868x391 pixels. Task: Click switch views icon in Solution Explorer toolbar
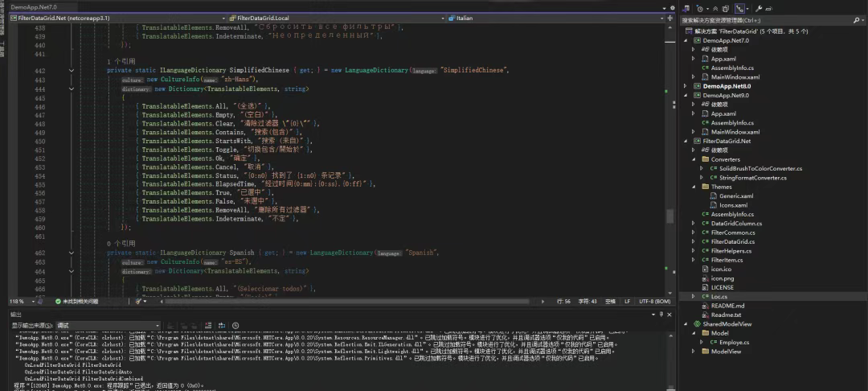[x=686, y=9]
